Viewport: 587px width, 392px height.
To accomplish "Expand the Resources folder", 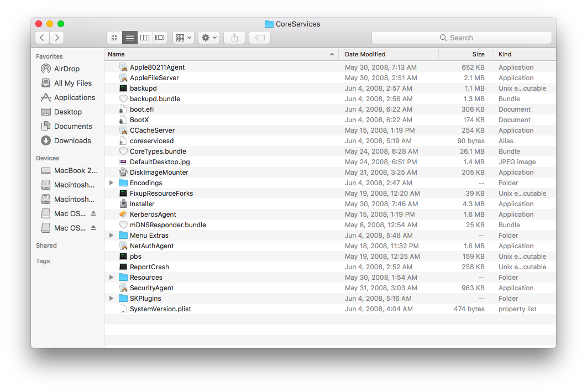I will [111, 277].
